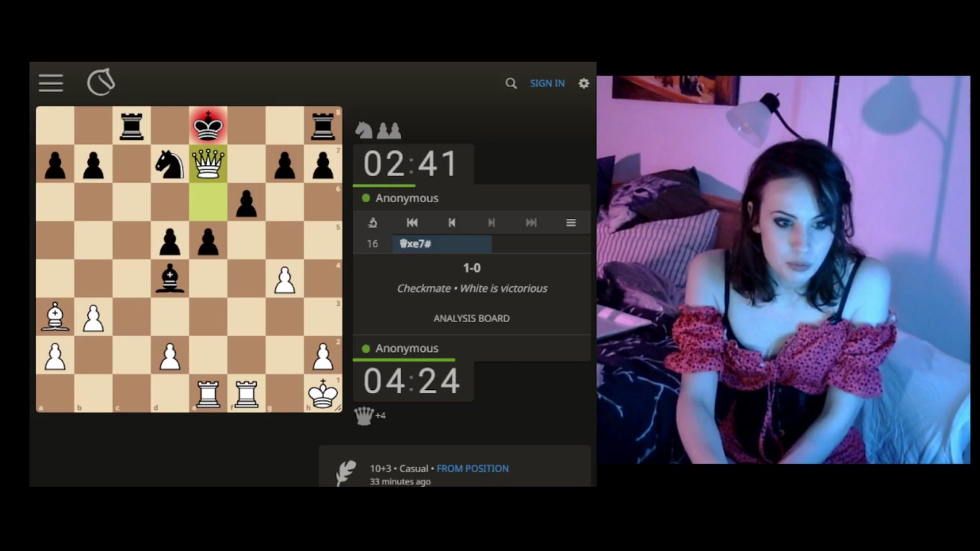Click the Lichess horse logo

coord(101,82)
